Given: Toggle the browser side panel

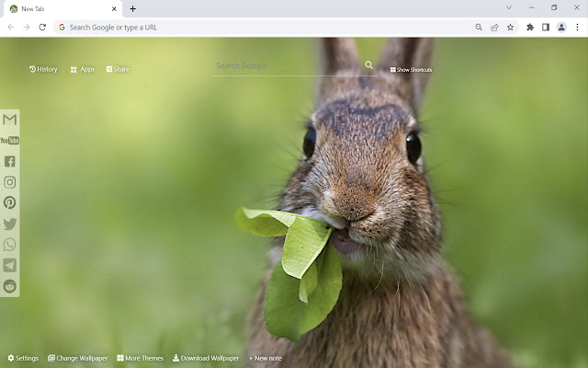Looking at the screenshot, I should 546,27.
